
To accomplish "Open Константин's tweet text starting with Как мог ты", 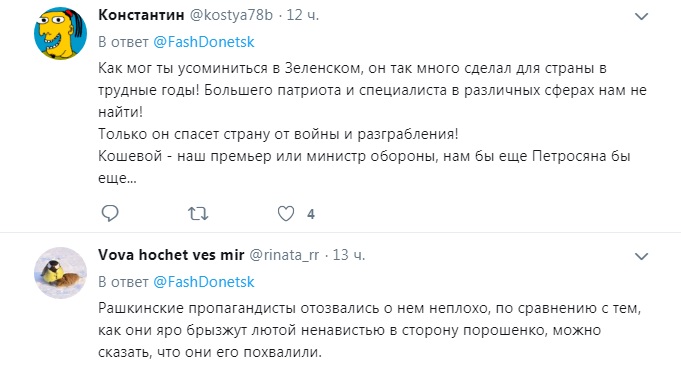I will [372, 123].
